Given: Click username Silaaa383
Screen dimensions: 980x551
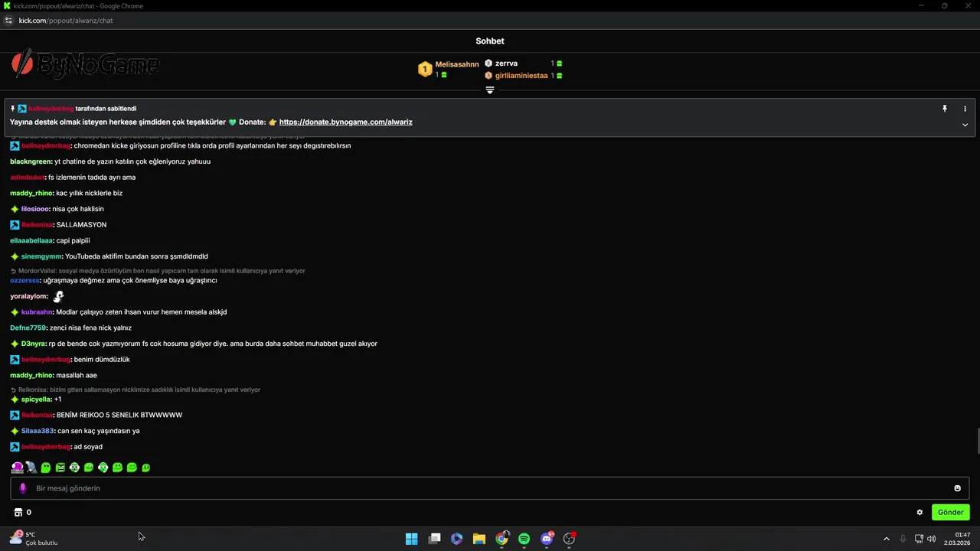Looking at the screenshot, I should click(x=38, y=431).
